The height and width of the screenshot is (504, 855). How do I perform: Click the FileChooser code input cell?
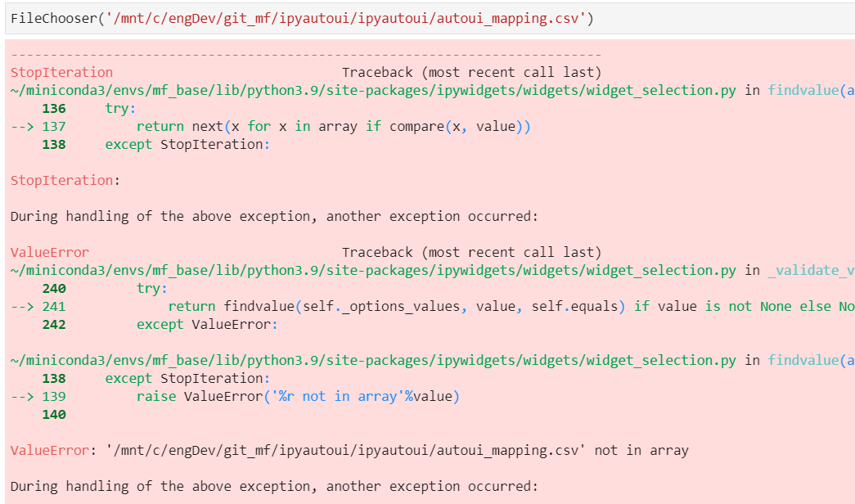tap(430, 18)
